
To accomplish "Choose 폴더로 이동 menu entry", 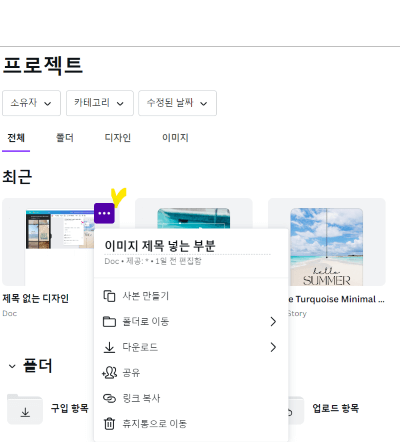I will coord(191,322).
